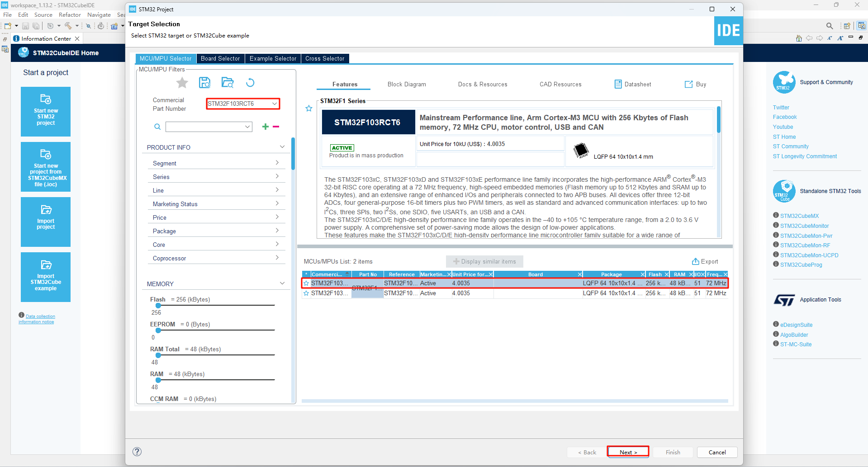
Task: Sort by the Package column header
Action: pos(611,274)
